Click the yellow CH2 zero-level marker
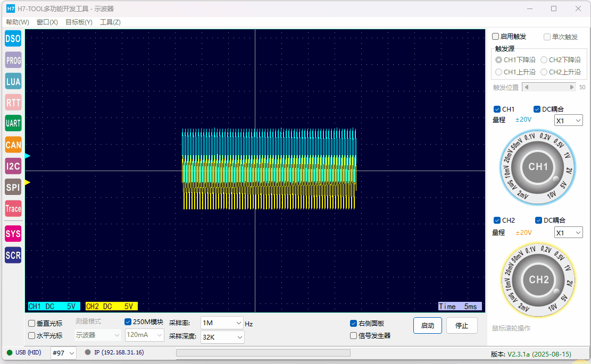Viewport: 591px width, 364px height. [x=28, y=183]
